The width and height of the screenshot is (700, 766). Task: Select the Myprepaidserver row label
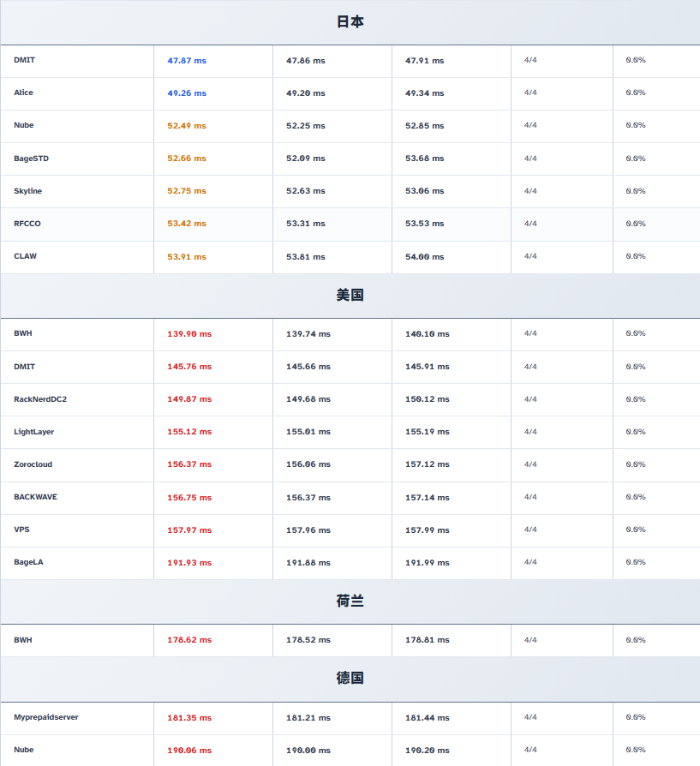[45, 717]
